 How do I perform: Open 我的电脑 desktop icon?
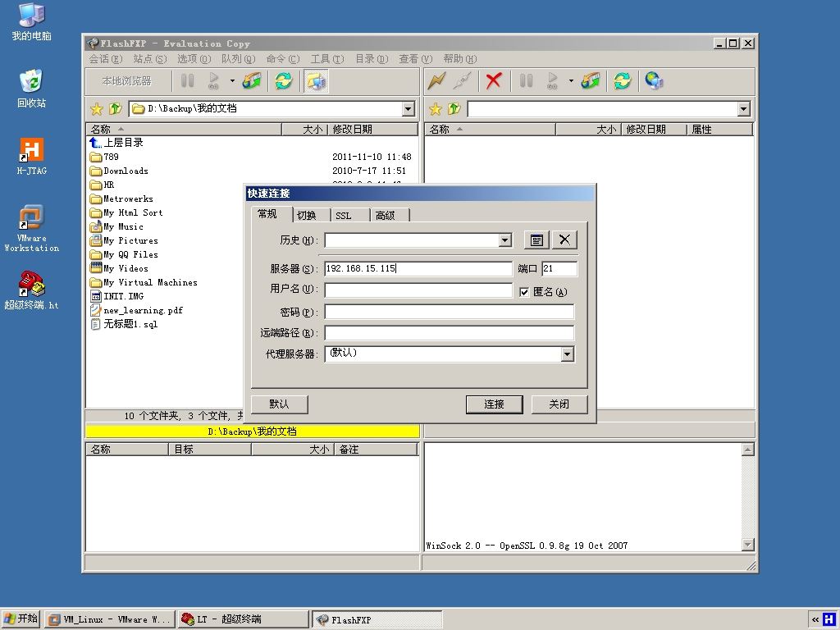(32, 22)
